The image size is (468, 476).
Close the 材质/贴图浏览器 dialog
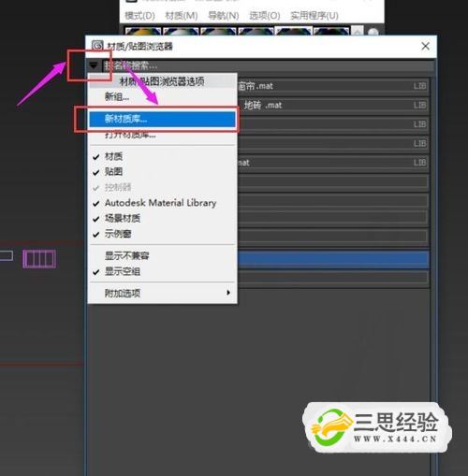(x=425, y=47)
